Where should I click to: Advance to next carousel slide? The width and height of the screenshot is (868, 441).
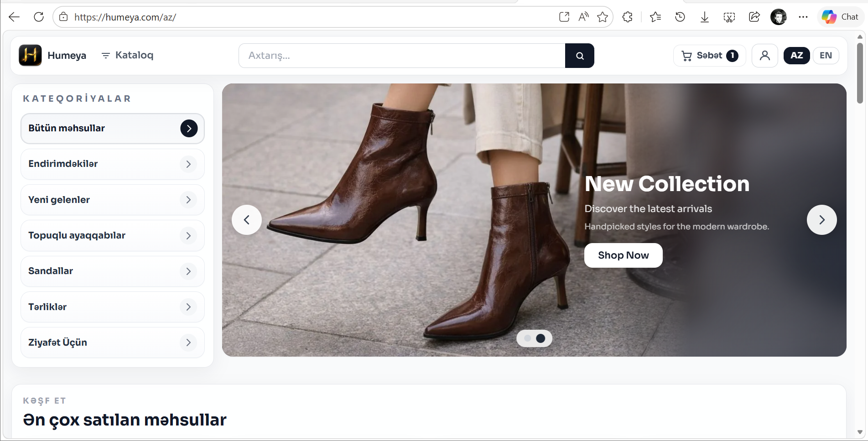point(821,220)
